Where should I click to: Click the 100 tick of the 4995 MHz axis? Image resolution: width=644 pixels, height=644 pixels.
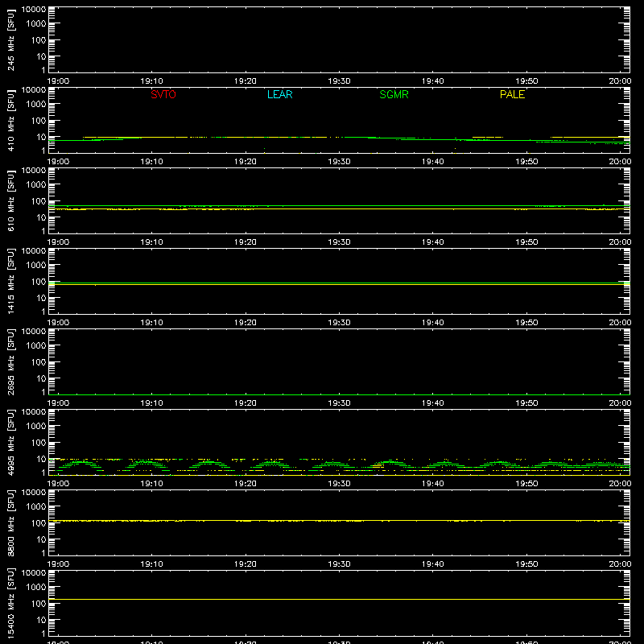[x=39, y=443]
